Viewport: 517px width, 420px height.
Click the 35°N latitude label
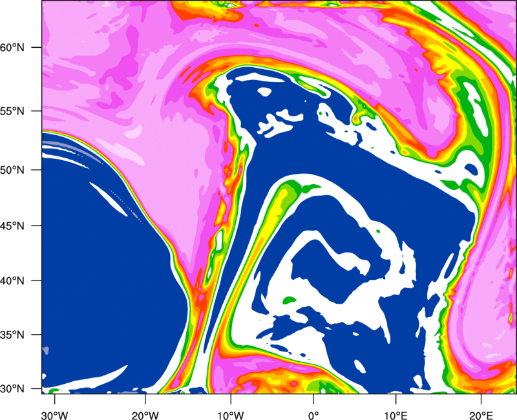(x=12, y=335)
